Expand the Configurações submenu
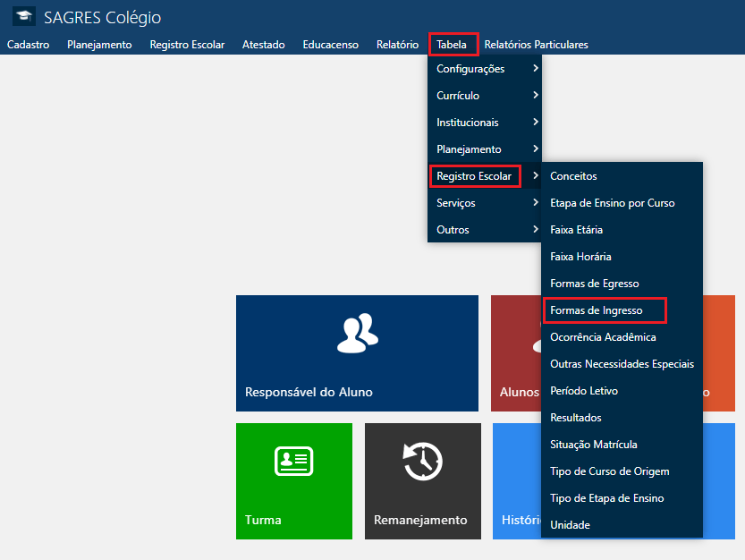The image size is (745, 560). pos(484,69)
